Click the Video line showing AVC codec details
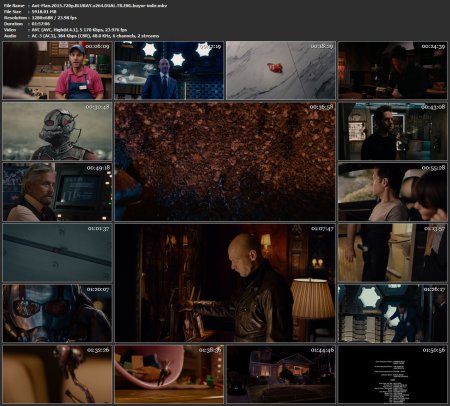This screenshot has height=406, width=450. [65, 30]
